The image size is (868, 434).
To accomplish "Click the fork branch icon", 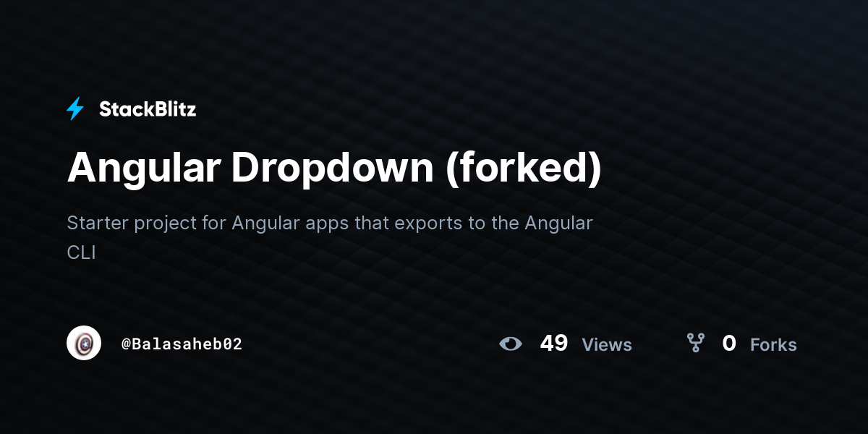I will click(x=696, y=343).
